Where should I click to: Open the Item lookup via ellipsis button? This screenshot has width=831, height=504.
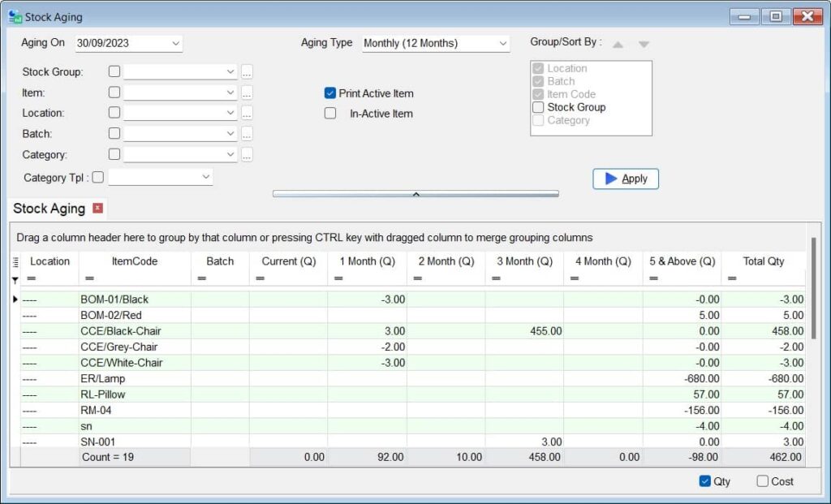click(x=247, y=92)
